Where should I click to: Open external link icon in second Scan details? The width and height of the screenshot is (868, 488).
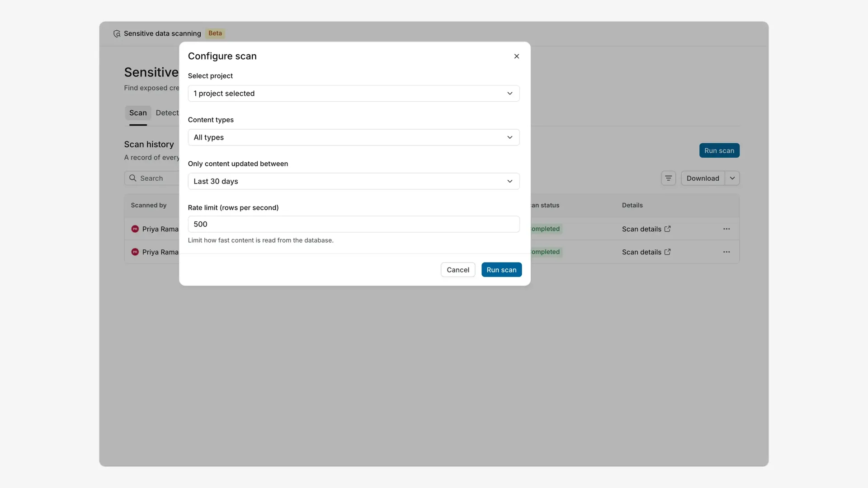667,252
